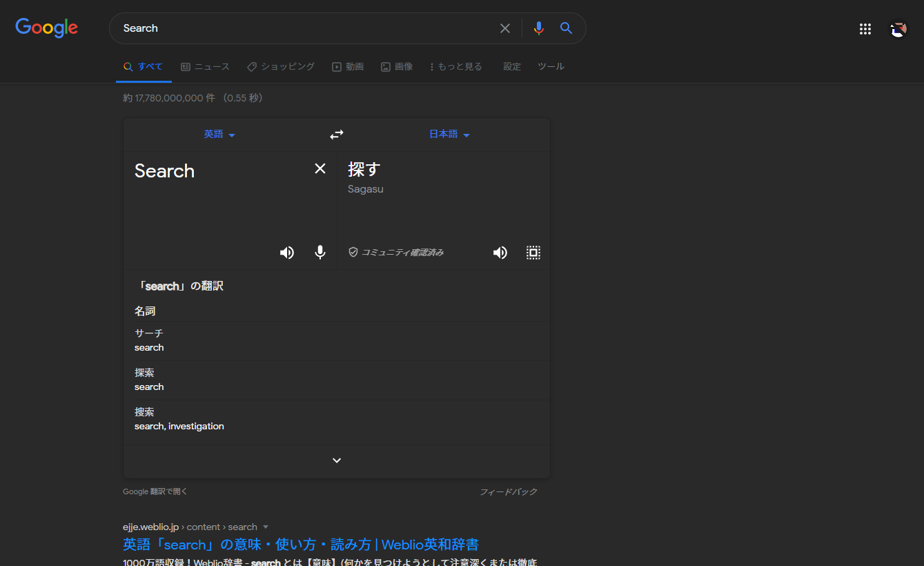Open the breadcrumb dropdown next to ejje.weblio.jp
The width and height of the screenshot is (924, 566).
266,526
